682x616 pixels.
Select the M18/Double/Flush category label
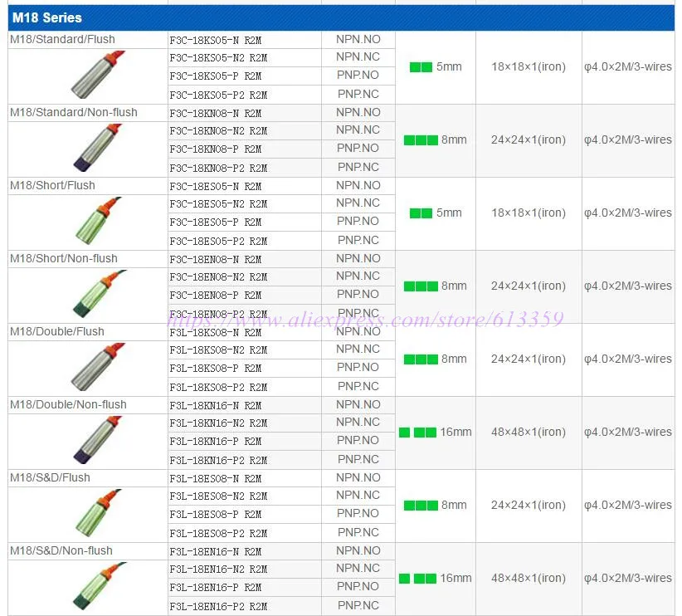pos(57,332)
